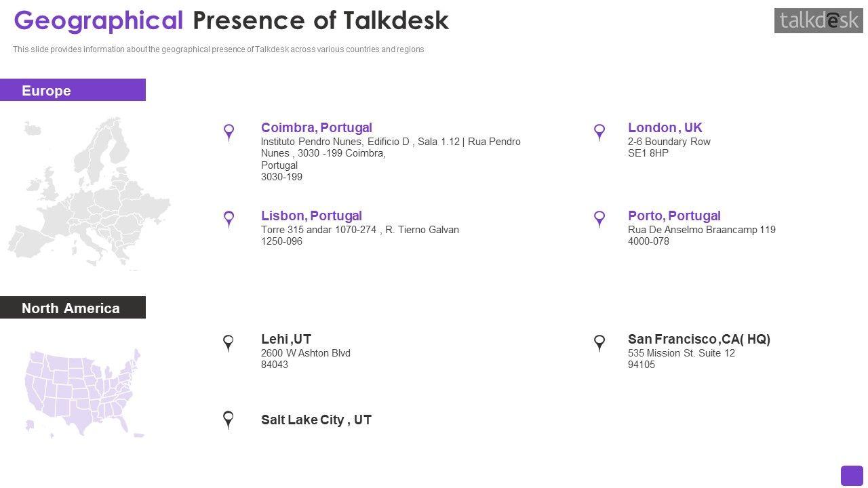Click the Talkdesk logo in the corner
This screenshot has width=868, height=488.
[x=818, y=21]
